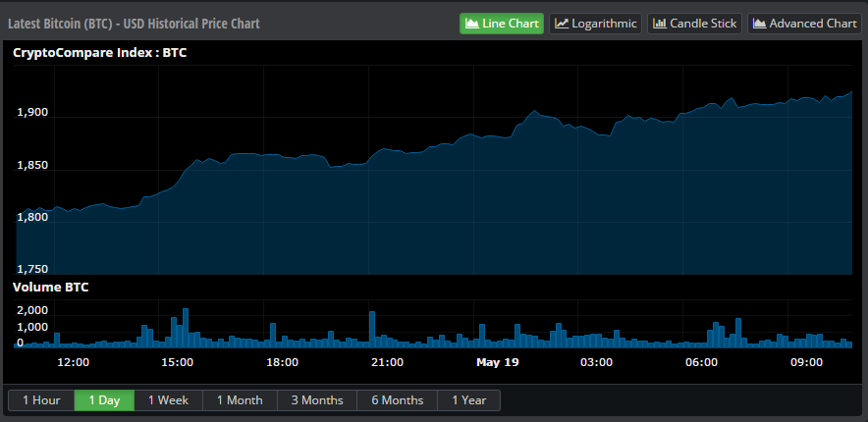Select the 1 Hour time range

click(40, 400)
